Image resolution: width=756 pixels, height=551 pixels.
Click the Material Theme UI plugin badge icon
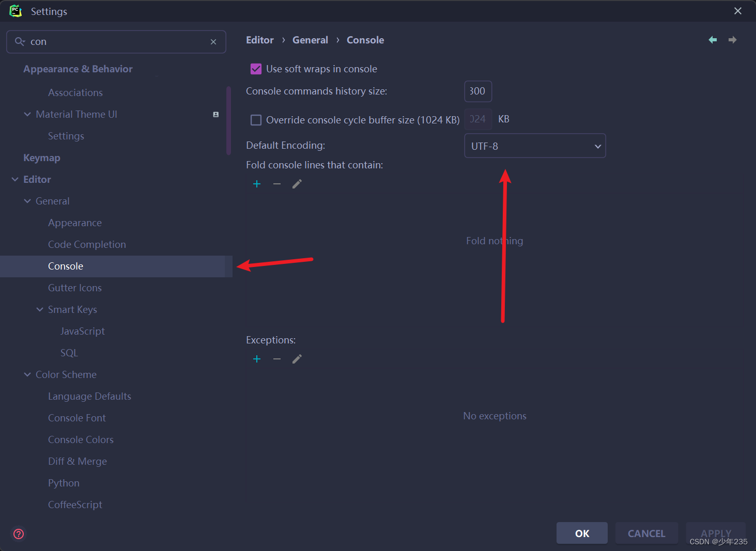point(216,115)
